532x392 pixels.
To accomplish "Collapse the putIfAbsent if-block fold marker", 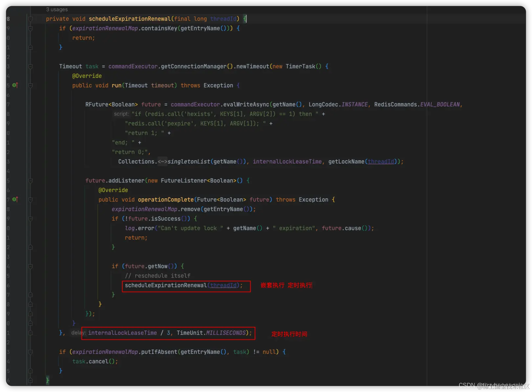I will point(30,352).
